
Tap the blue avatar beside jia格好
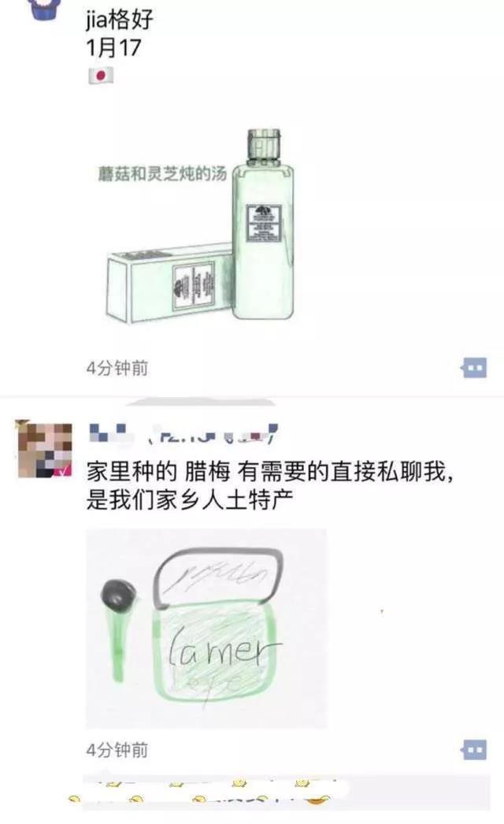pos(45,9)
